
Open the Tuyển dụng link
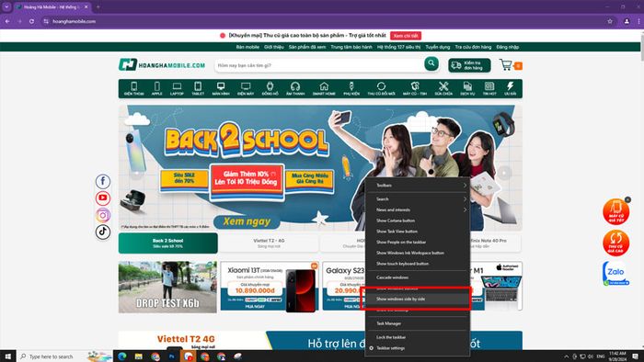click(x=438, y=47)
